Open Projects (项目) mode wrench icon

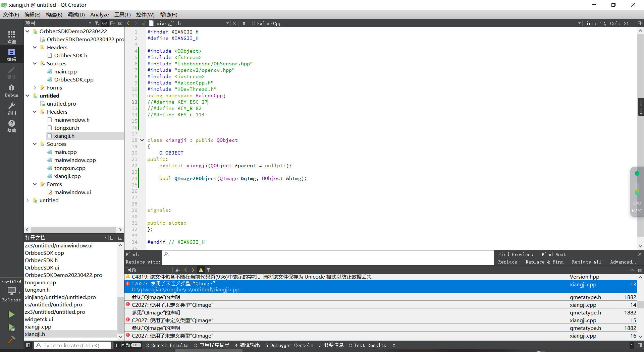pos(12,108)
